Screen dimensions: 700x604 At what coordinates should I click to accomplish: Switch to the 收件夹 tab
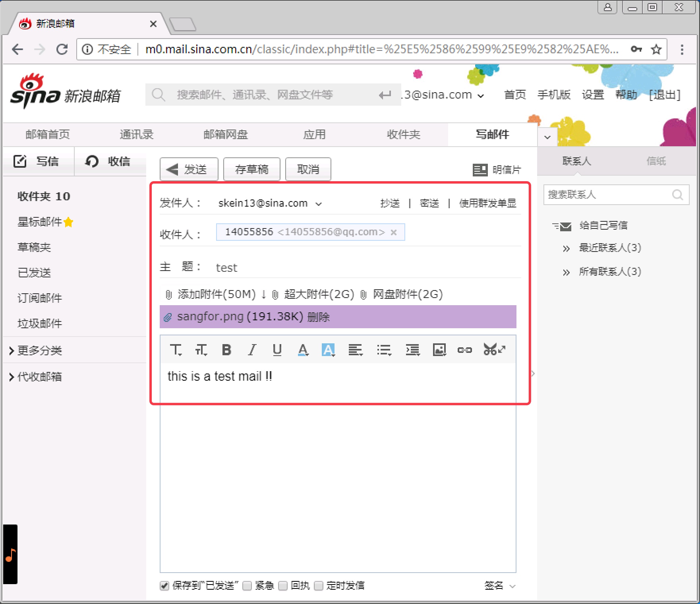(404, 134)
